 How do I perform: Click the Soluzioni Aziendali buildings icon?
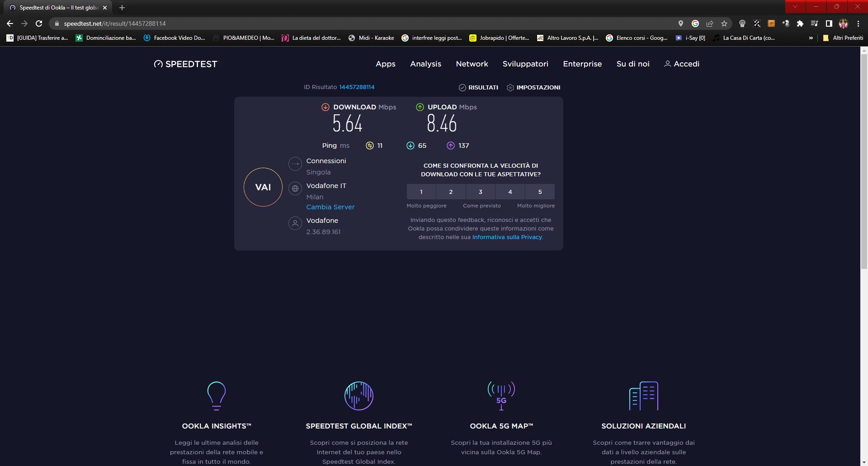click(644, 396)
